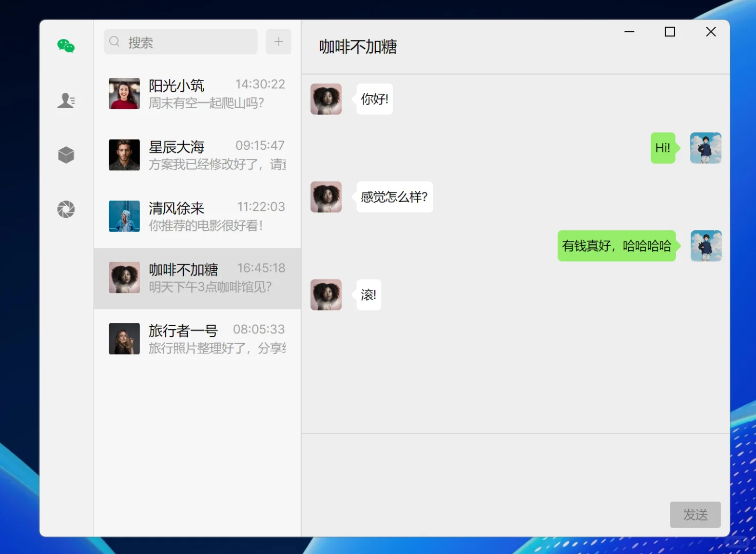756x554 pixels.
Task: Click 星辰大海's avatar thumbnail
Action: 124,155
